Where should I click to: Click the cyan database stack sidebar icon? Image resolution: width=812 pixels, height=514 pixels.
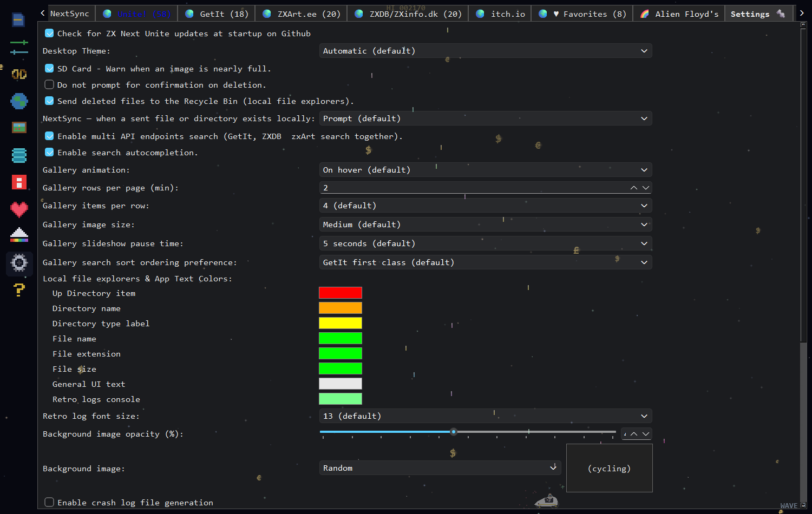point(19,155)
